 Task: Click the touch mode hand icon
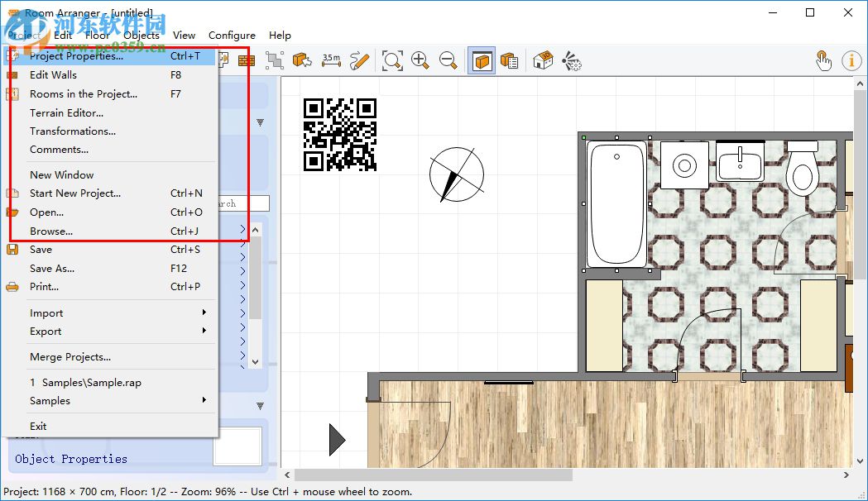point(823,60)
